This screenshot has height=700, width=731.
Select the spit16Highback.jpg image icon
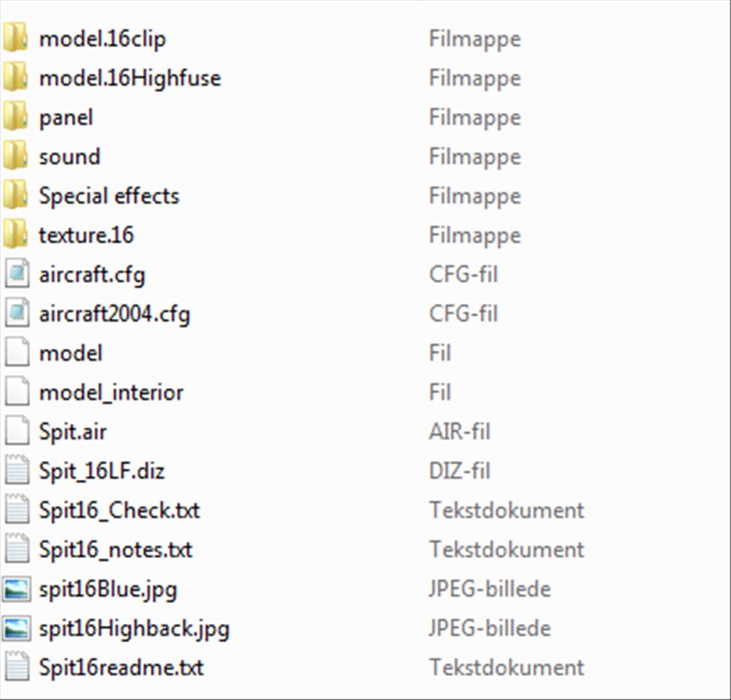16,628
